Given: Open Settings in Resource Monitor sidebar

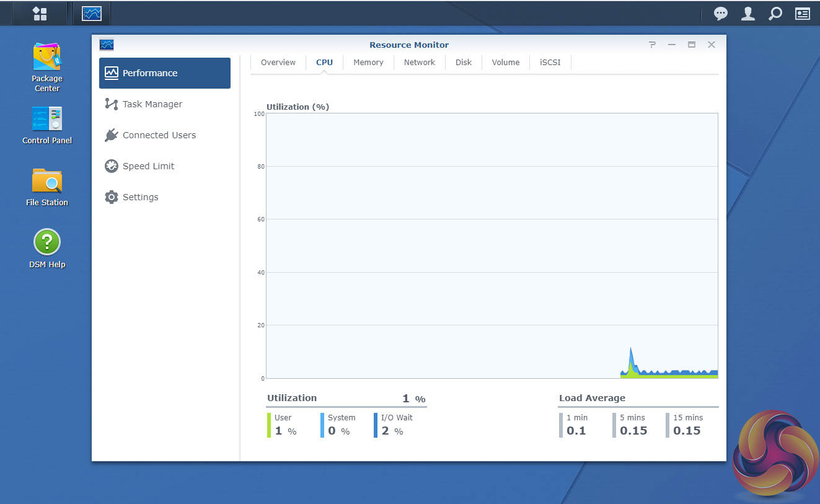Looking at the screenshot, I should coord(140,197).
